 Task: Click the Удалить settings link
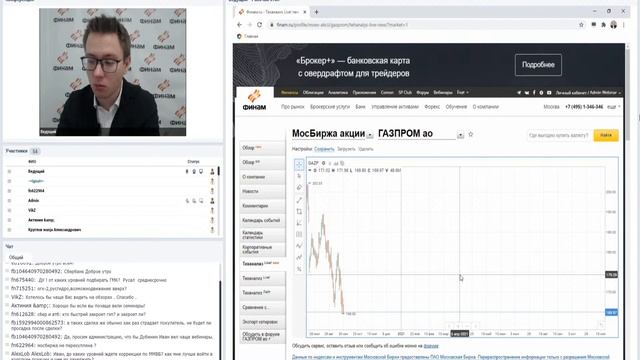pyautogui.click(x=366, y=149)
